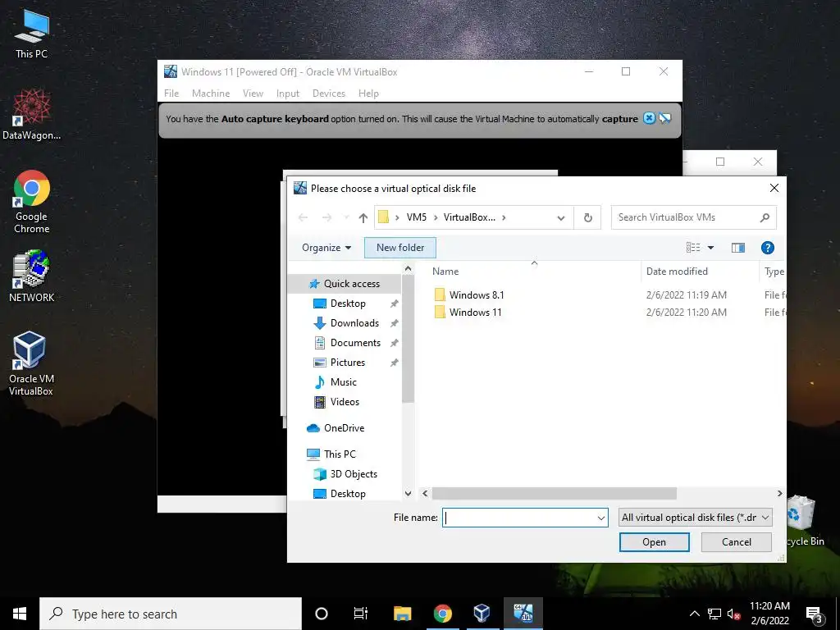Viewport: 840px width, 630px height.
Task: Sort by the Name column header
Action: click(x=445, y=272)
